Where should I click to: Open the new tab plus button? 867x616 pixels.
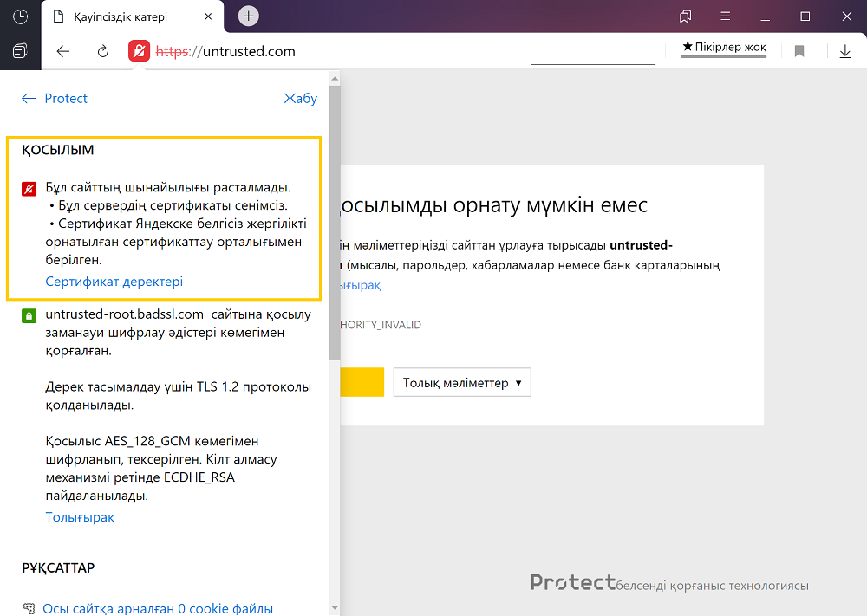(x=249, y=16)
